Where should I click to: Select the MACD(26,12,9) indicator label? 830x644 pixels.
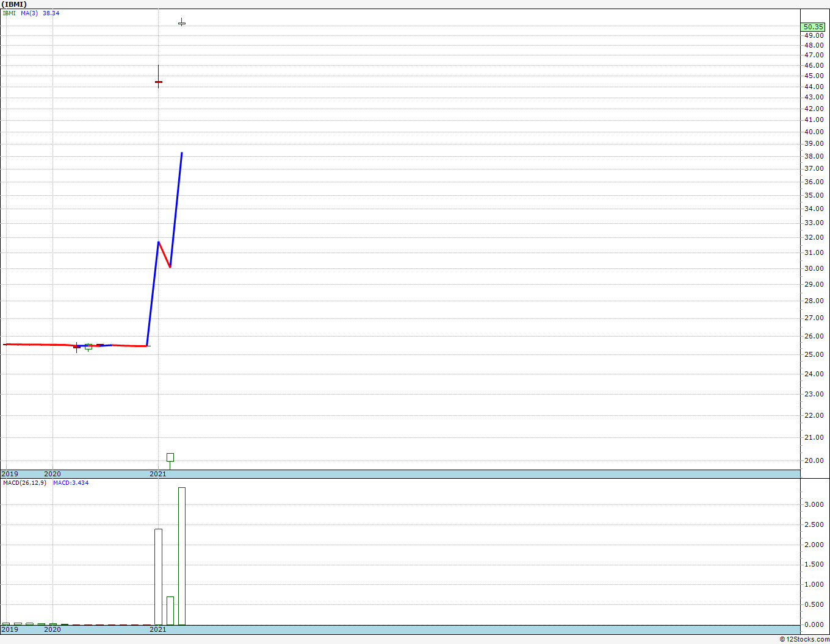pos(24,482)
